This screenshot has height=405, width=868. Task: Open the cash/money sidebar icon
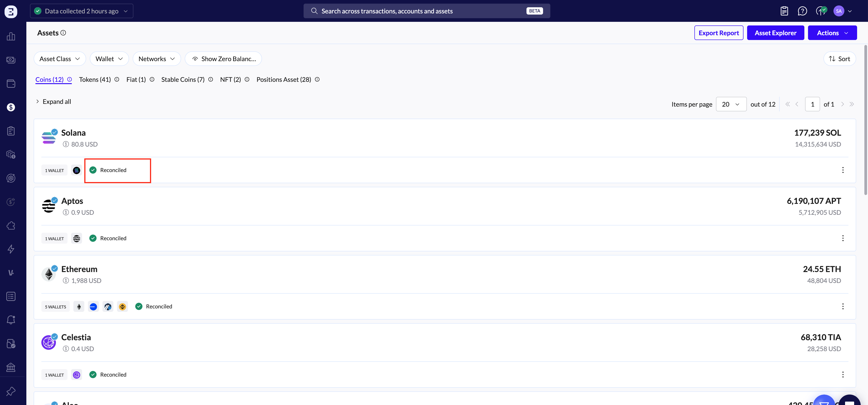11,60
